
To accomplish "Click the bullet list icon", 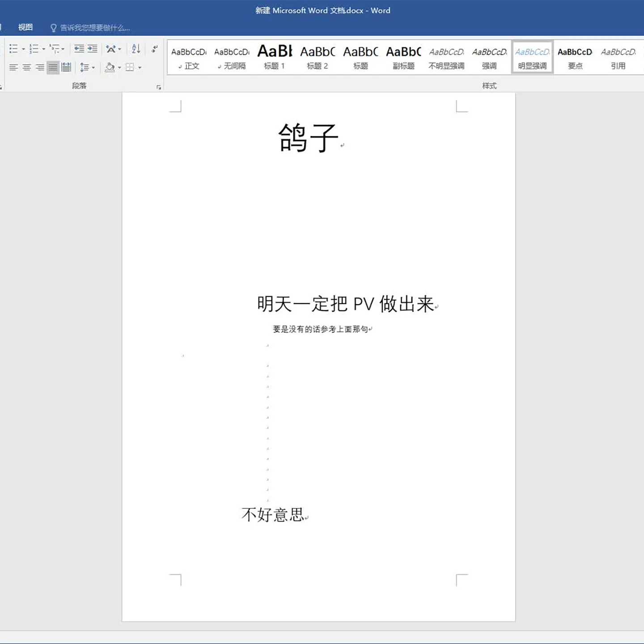I will (x=13, y=49).
